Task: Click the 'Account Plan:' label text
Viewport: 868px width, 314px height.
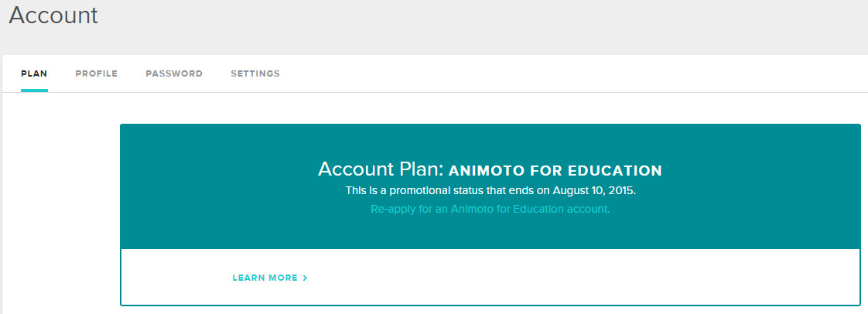Action: click(x=381, y=169)
